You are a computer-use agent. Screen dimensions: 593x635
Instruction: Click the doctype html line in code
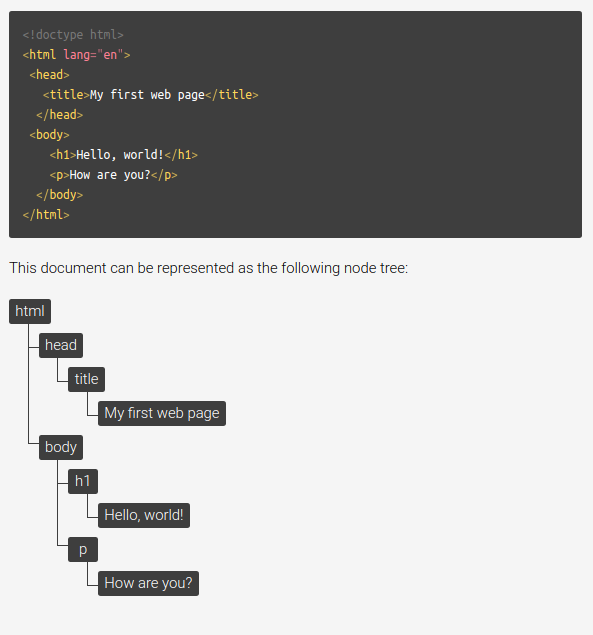click(x=73, y=35)
